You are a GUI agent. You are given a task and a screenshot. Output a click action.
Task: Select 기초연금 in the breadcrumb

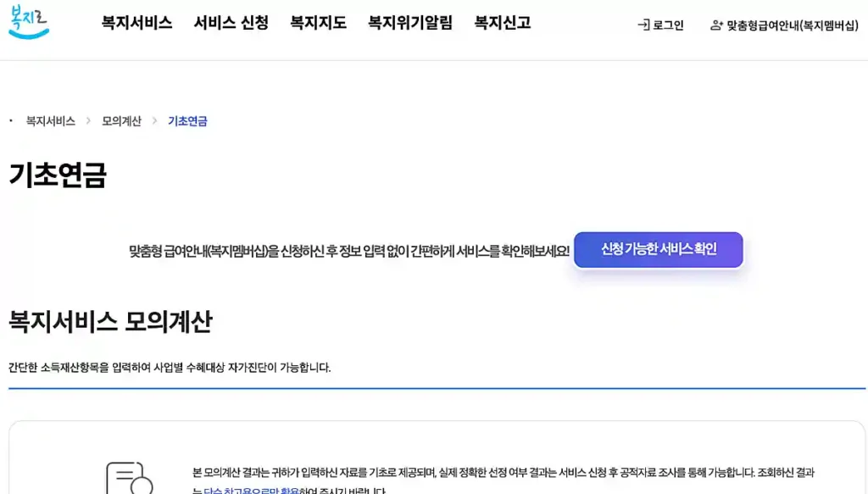[186, 120]
